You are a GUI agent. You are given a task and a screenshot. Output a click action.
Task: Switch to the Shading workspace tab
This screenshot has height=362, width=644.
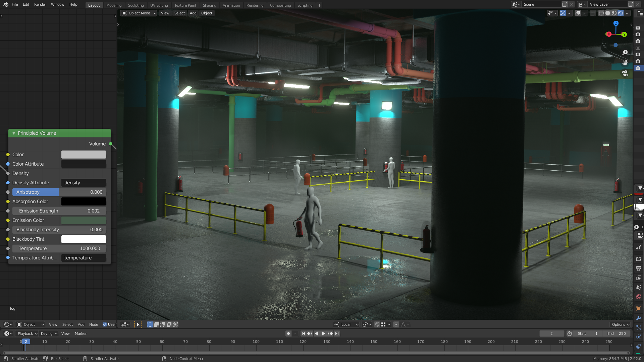pos(209,5)
